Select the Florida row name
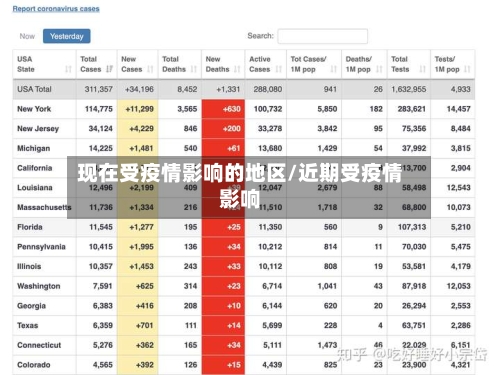Screen dimensions: 500x375 (30, 227)
